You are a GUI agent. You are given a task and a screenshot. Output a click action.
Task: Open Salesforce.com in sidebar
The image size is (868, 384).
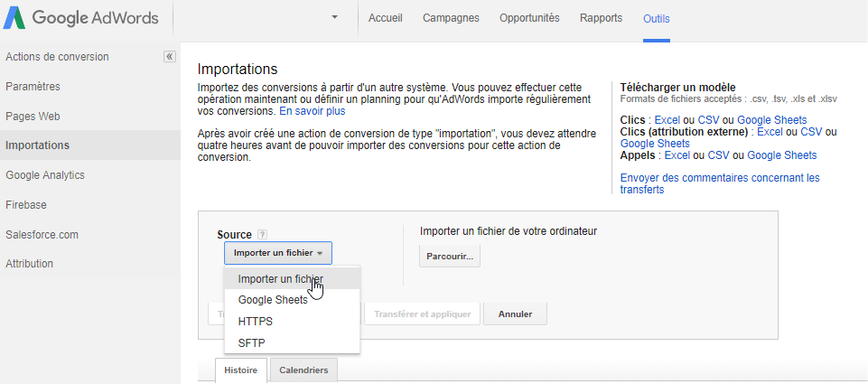pos(42,234)
